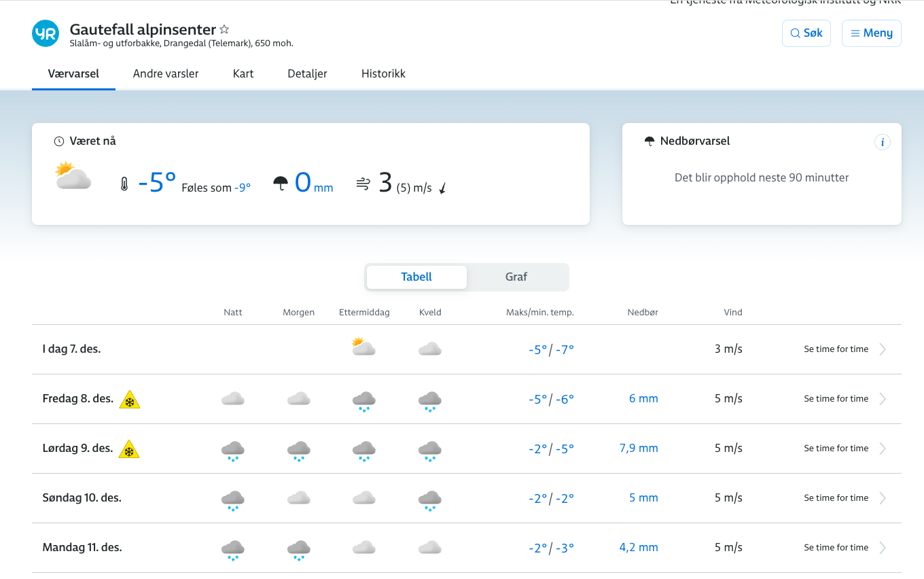Click the Slalåm- og utforbakke location subtitle

(x=181, y=44)
